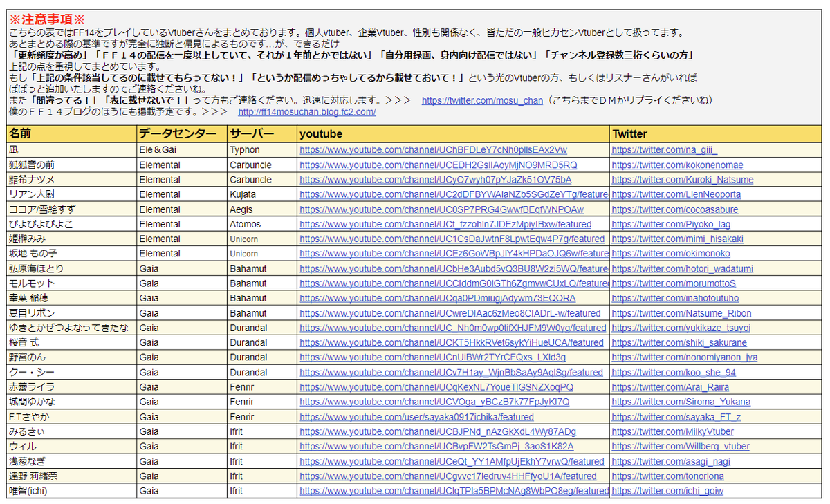Open the twitter.com/LienNeoporta link

point(676,195)
